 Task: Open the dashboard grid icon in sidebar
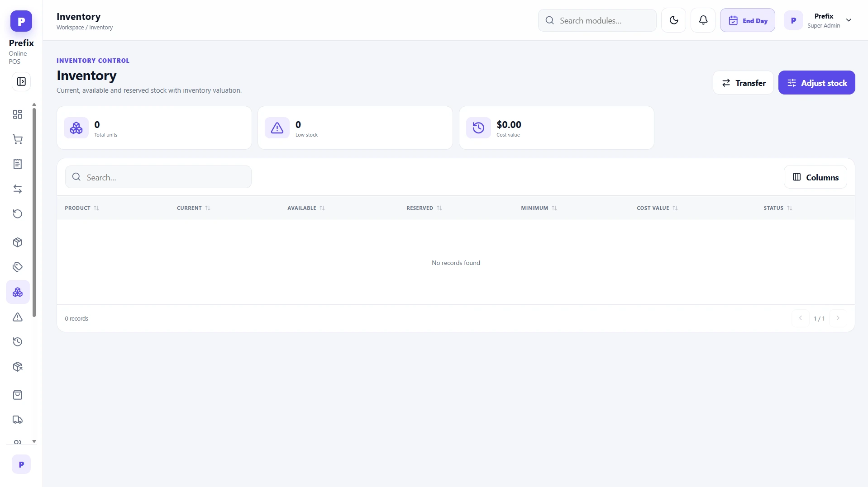(18, 114)
